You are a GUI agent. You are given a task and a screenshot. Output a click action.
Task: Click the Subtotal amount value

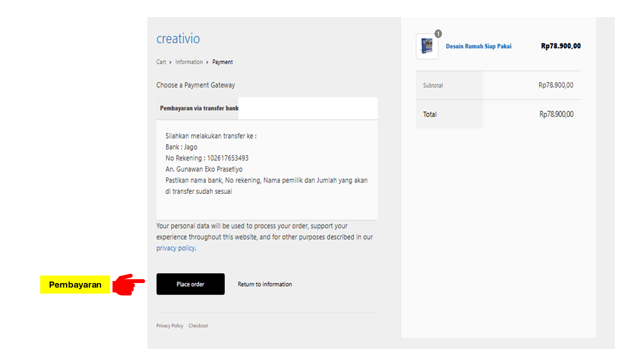[555, 85]
